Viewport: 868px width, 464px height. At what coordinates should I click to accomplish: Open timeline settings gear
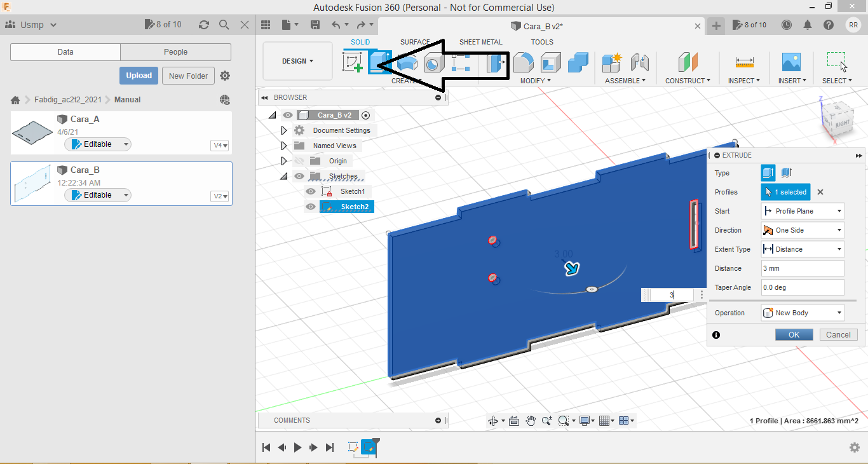(855, 447)
